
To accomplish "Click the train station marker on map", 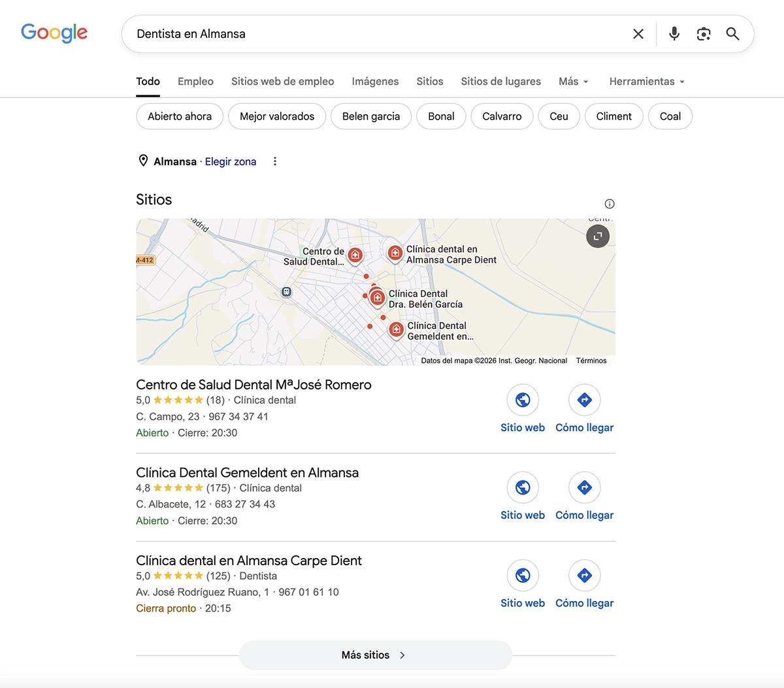I will (x=286, y=291).
